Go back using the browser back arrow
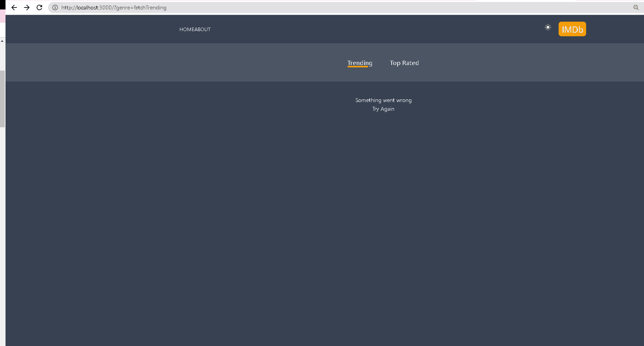 click(14, 7)
